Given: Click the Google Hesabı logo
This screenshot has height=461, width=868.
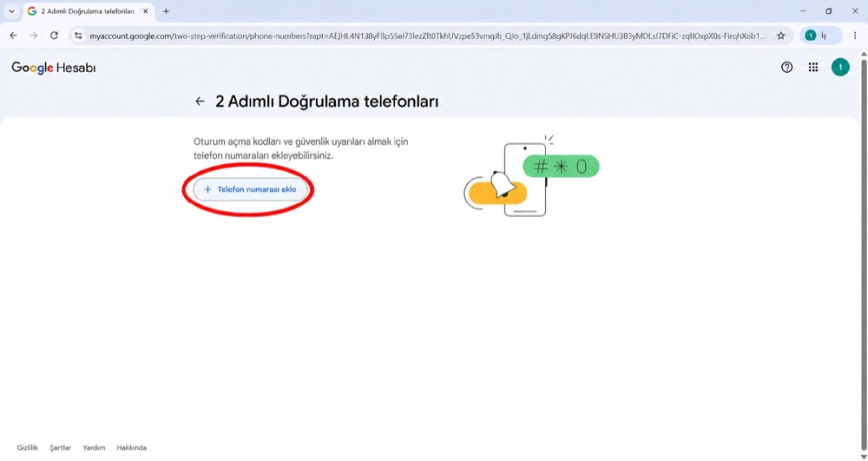Looking at the screenshot, I should click(x=54, y=68).
